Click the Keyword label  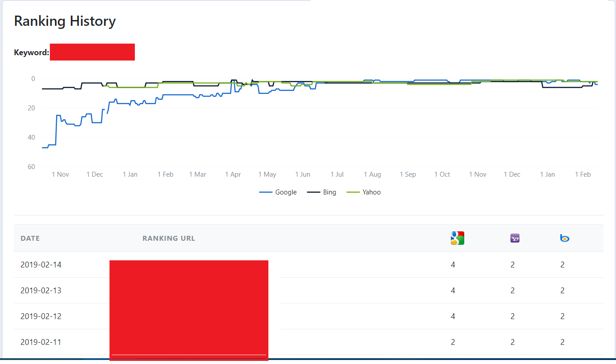32,53
